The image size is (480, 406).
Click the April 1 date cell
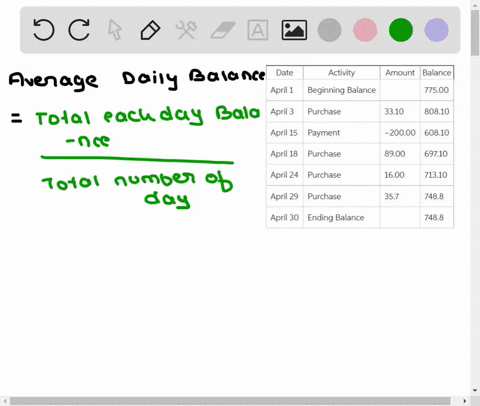click(285, 90)
